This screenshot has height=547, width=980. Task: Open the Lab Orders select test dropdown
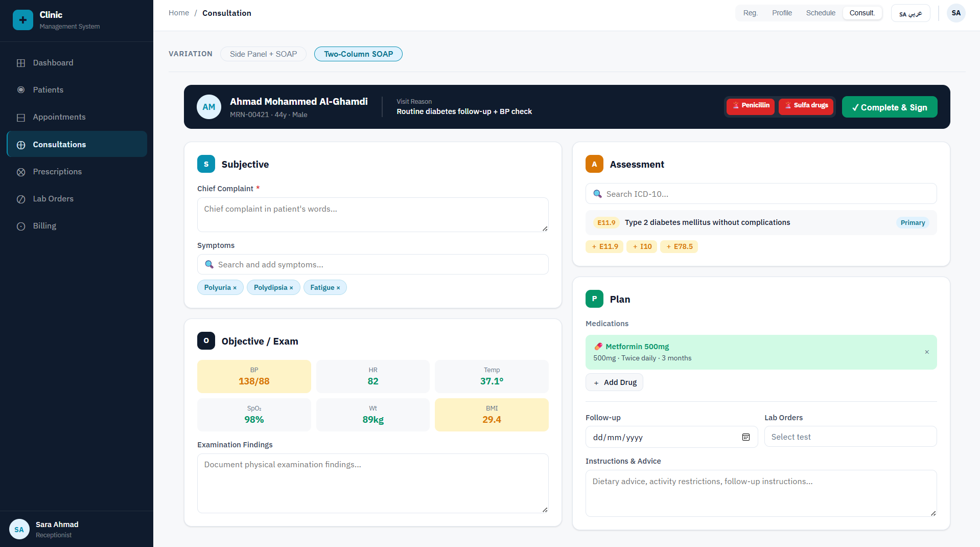850,437
